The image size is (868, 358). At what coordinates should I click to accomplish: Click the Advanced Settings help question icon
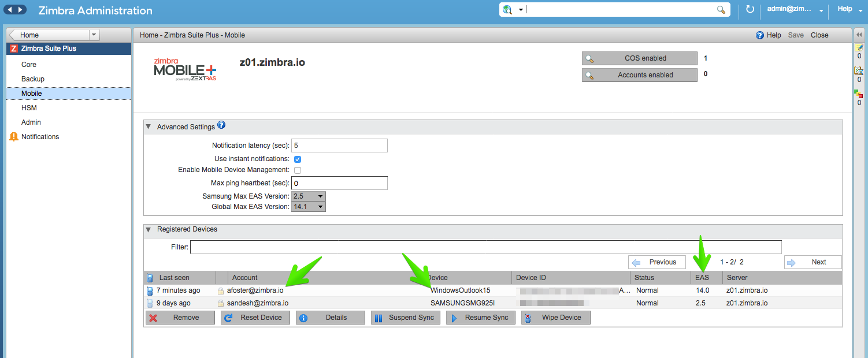point(221,125)
